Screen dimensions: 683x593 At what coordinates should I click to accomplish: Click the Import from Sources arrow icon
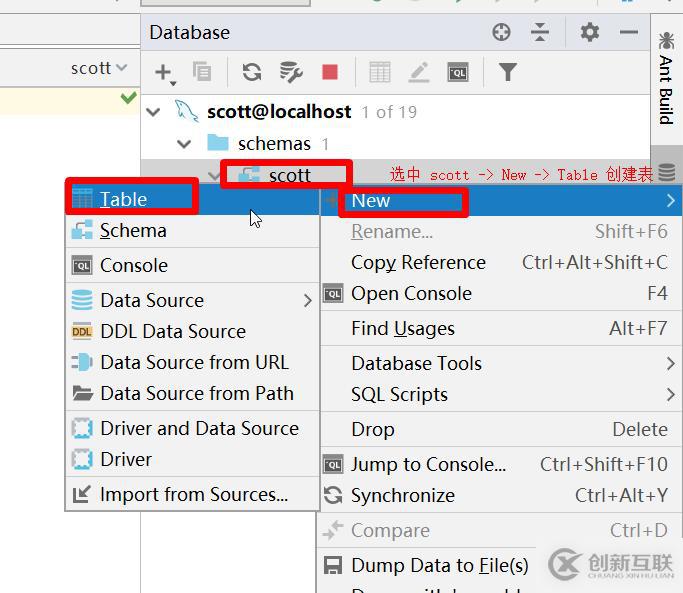point(81,494)
